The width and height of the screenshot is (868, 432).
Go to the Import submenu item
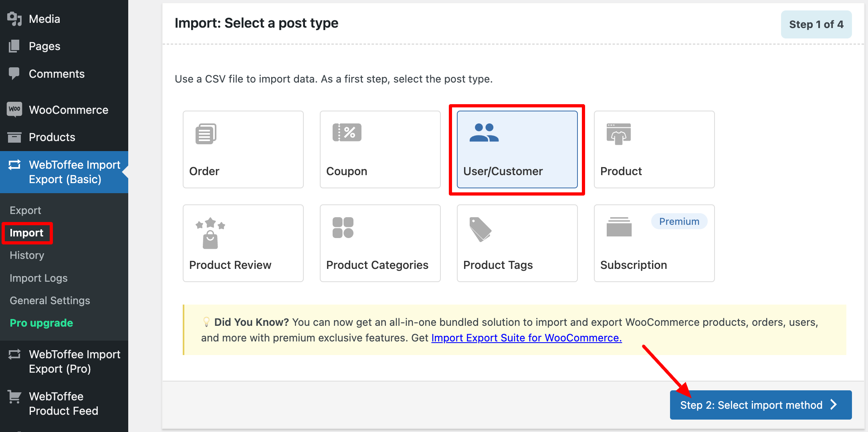26,233
